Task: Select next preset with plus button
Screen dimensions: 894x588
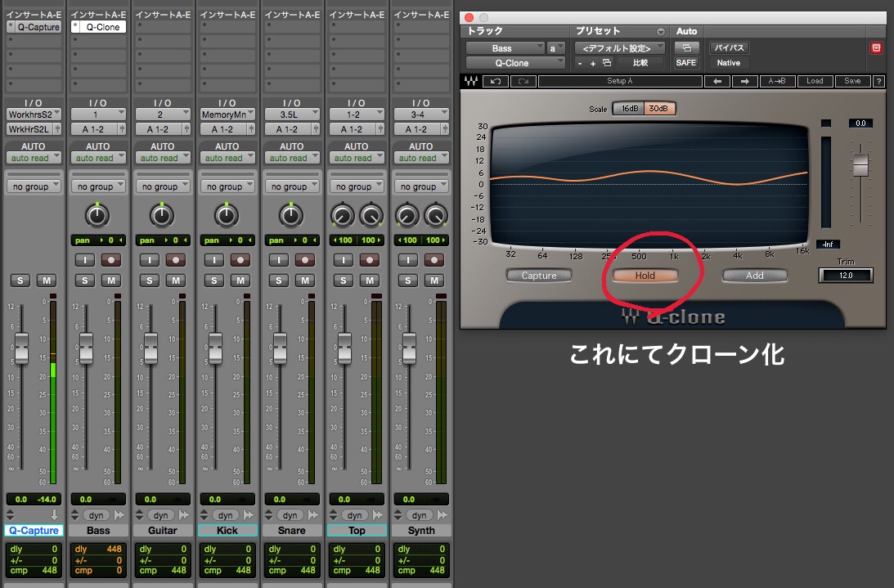Action: [593, 63]
